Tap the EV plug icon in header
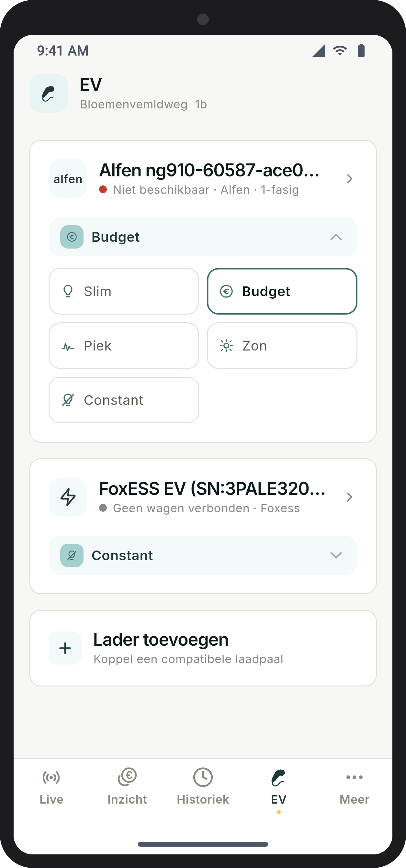The width and height of the screenshot is (406, 868). tap(49, 93)
